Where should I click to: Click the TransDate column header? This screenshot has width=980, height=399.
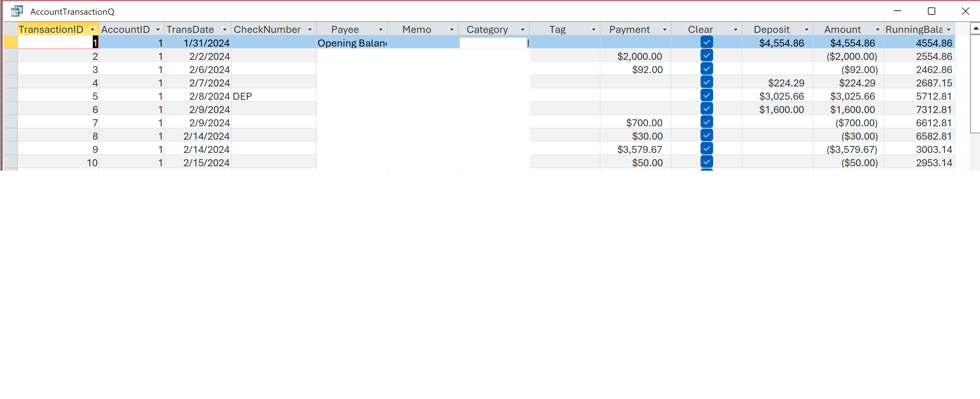[x=192, y=29]
